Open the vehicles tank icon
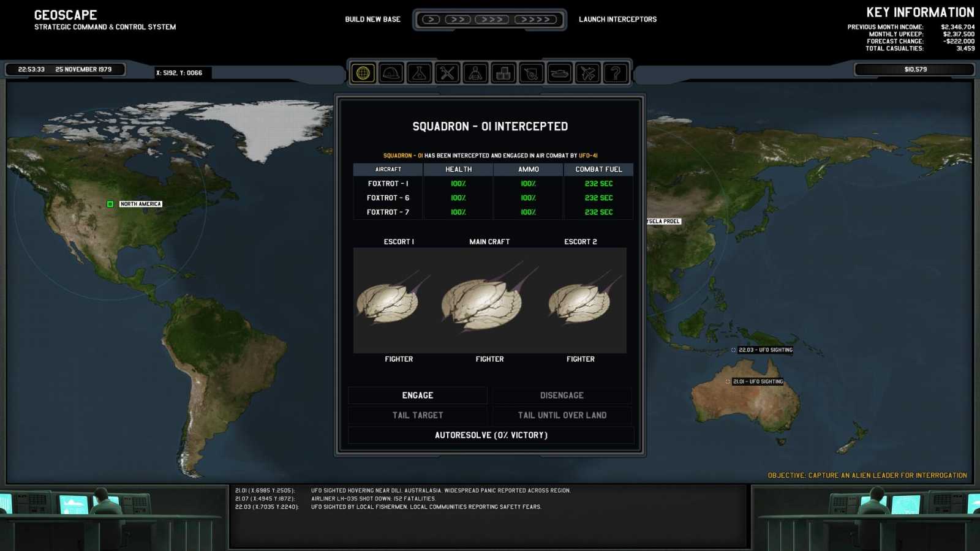Image resolution: width=980 pixels, height=551 pixels. pyautogui.click(x=560, y=73)
